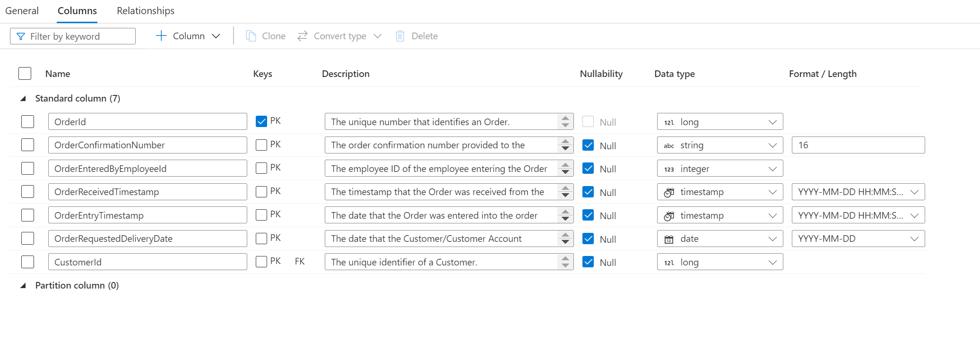Click the filter funnel icon
Image resolution: width=980 pixels, height=341 pixels.
click(x=21, y=36)
